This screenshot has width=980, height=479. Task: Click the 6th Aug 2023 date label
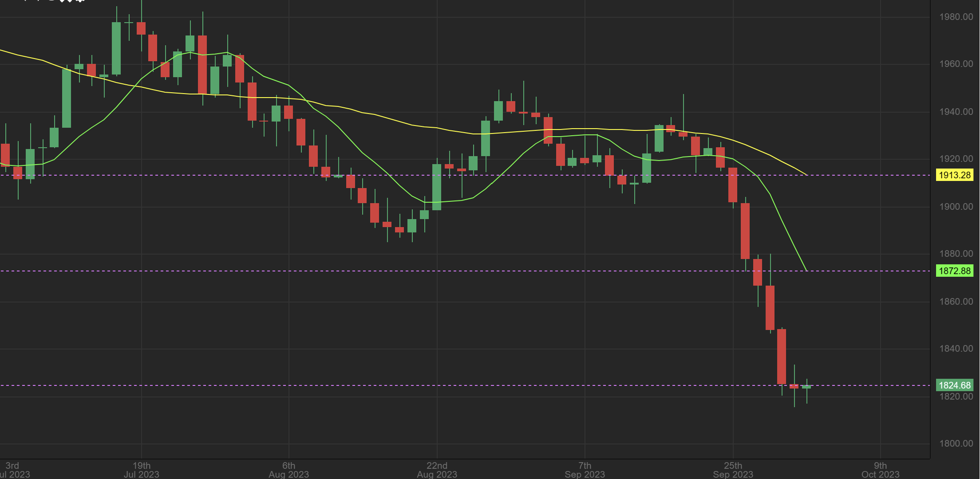pyautogui.click(x=289, y=470)
